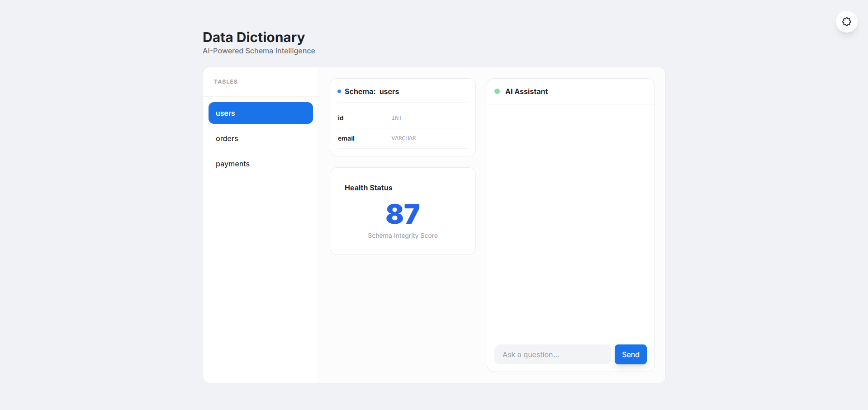Send the question to the assistant

pos(631,354)
